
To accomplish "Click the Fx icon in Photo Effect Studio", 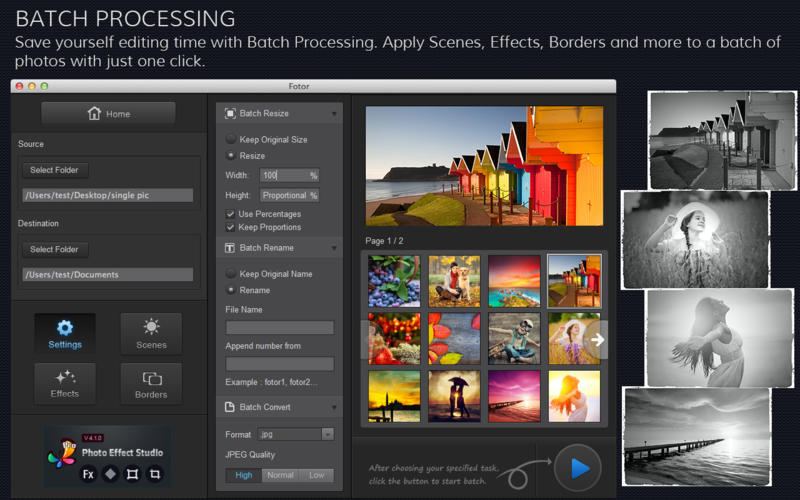I will tap(88, 473).
